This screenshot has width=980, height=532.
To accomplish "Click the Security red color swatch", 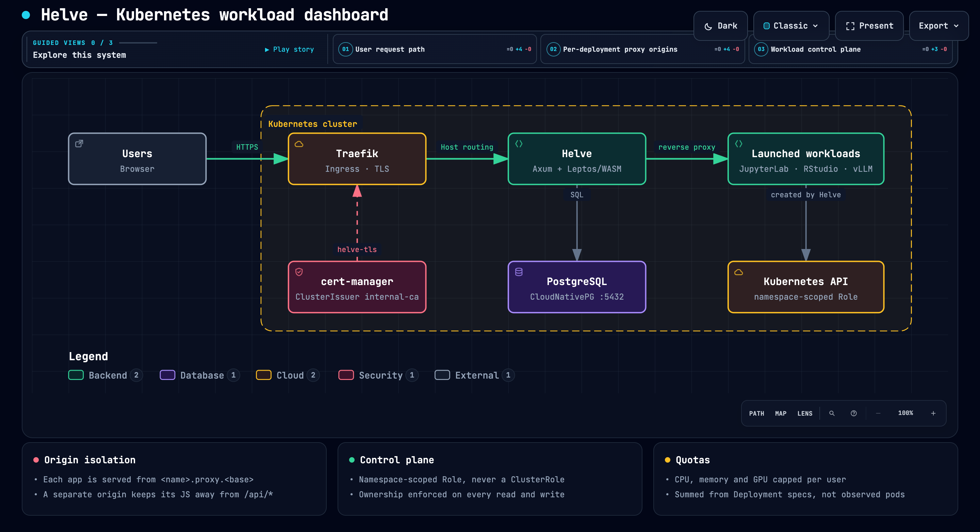I will (x=346, y=375).
